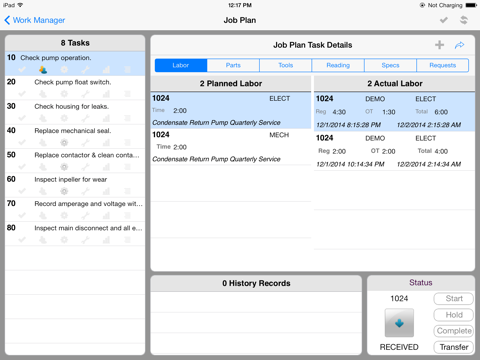Click the share arrow icon in Task Details
The height and width of the screenshot is (360, 480).
click(460, 45)
